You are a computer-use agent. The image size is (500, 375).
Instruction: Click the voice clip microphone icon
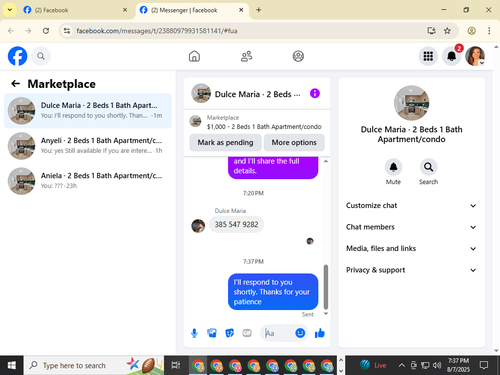tap(194, 333)
